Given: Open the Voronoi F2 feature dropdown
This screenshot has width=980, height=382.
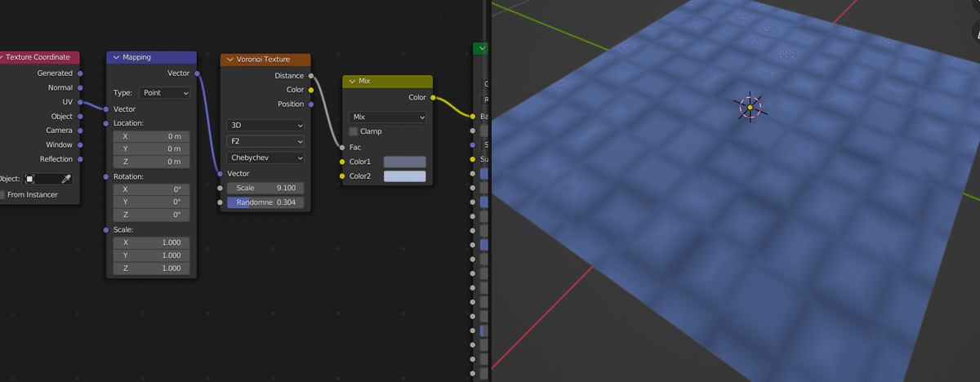Looking at the screenshot, I should (x=265, y=141).
